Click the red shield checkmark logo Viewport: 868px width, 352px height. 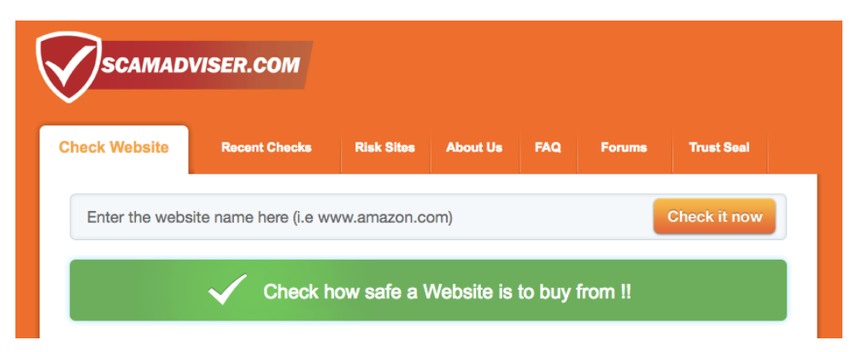68,67
